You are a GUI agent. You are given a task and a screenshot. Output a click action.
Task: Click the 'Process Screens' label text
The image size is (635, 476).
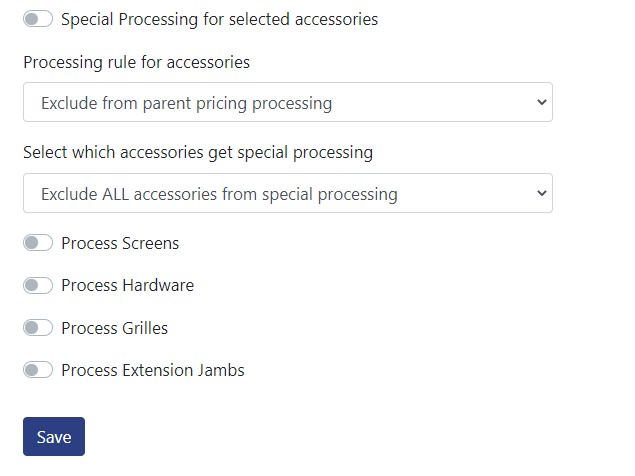[x=120, y=243]
